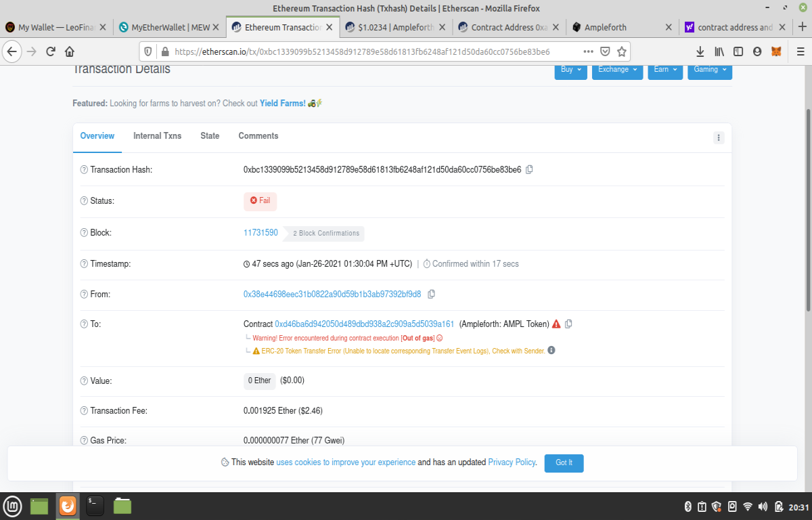The image size is (812, 520).
Task: Click the tracking protection shield icon
Action: pos(149,51)
